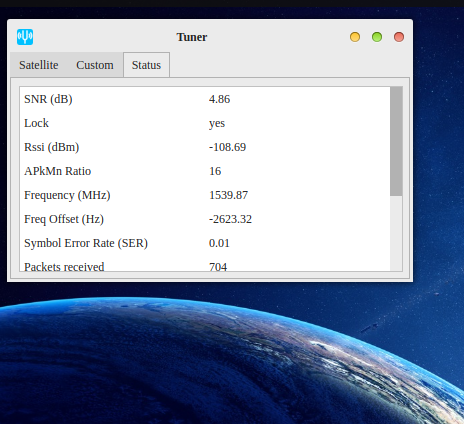The width and height of the screenshot is (464, 424).
Task: Click the 'Lock' row label
Action: (36, 123)
